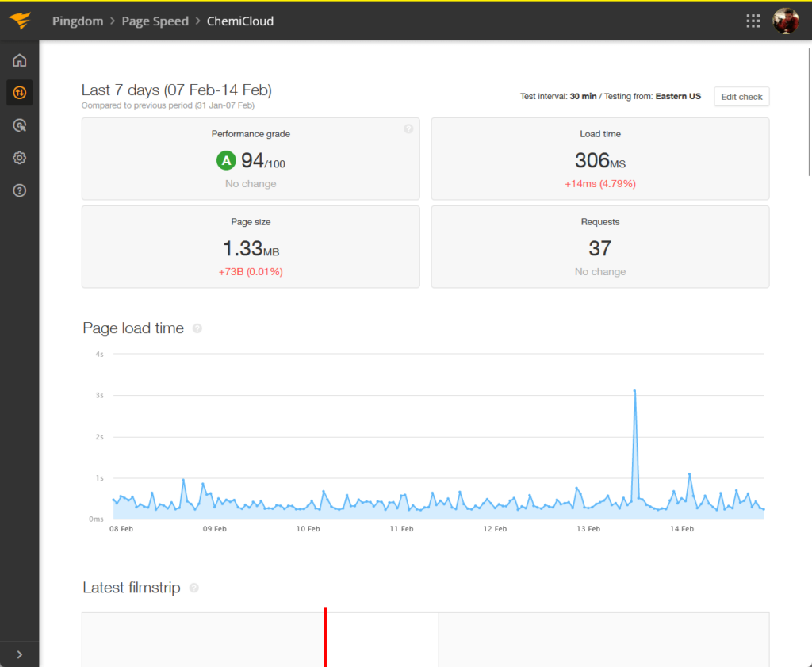This screenshot has width=812, height=667.
Task: Expand the sidebar with bottom chevron
Action: (20, 654)
